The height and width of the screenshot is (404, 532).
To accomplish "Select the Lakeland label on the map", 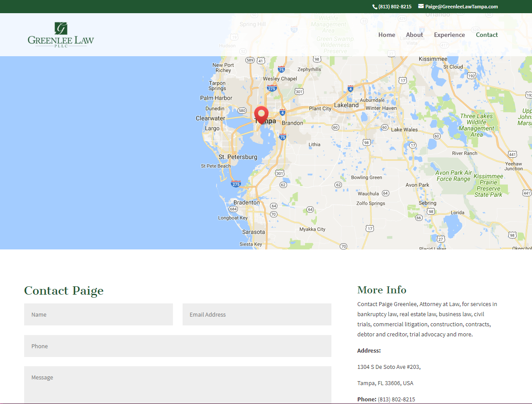I will [346, 105].
